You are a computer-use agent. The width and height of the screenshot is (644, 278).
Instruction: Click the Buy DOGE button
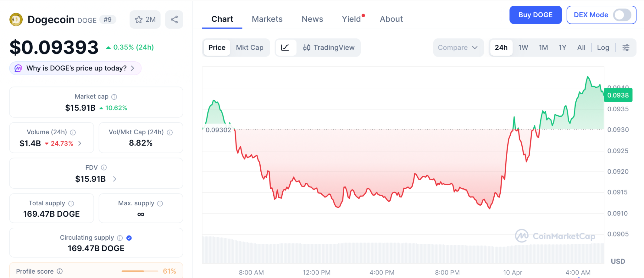tap(535, 15)
